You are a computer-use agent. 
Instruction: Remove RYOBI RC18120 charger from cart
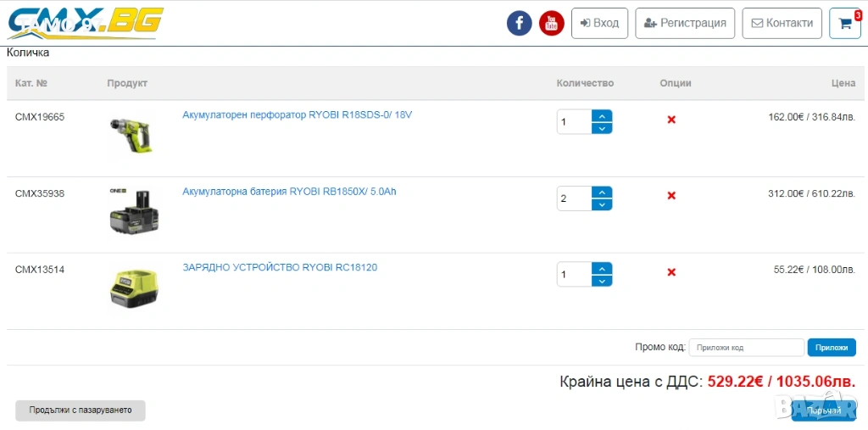pyautogui.click(x=671, y=272)
